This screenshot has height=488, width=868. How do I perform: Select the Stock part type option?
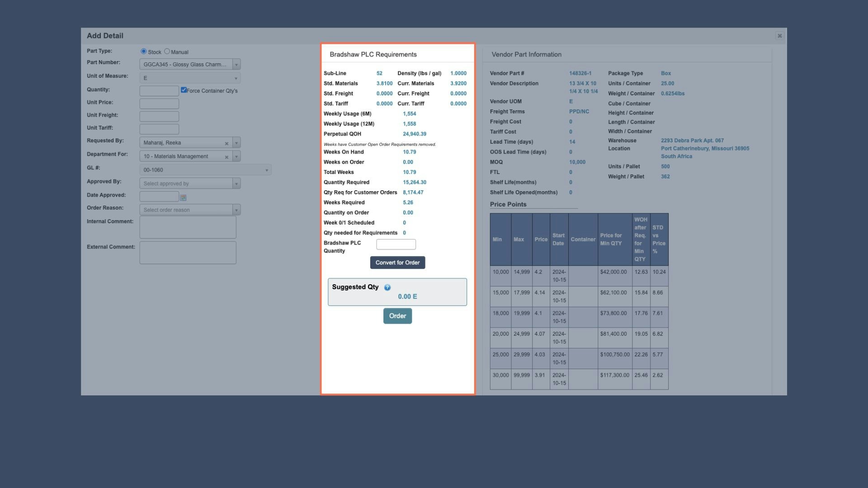tap(144, 51)
